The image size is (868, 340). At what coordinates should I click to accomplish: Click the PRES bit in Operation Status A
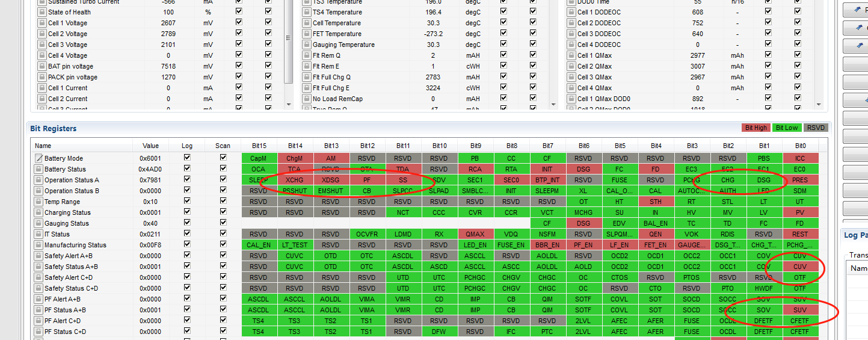(x=800, y=180)
